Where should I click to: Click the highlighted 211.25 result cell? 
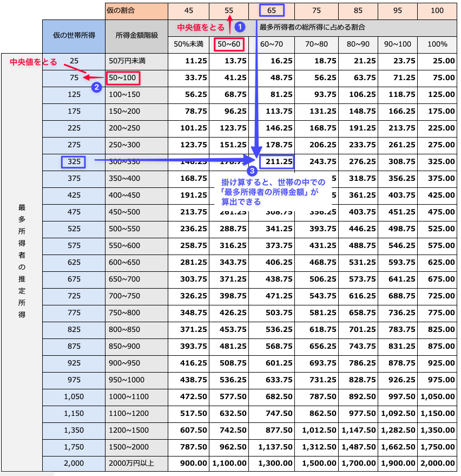(276, 162)
